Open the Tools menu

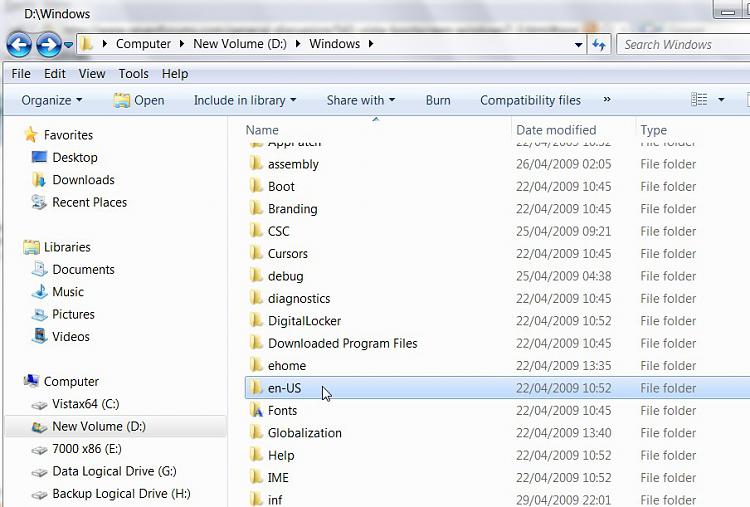(x=133, y=74)
